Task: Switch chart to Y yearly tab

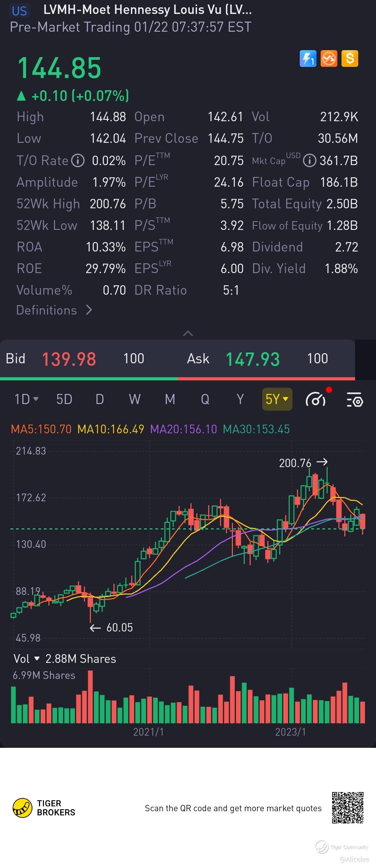Action: coord(240,399)
